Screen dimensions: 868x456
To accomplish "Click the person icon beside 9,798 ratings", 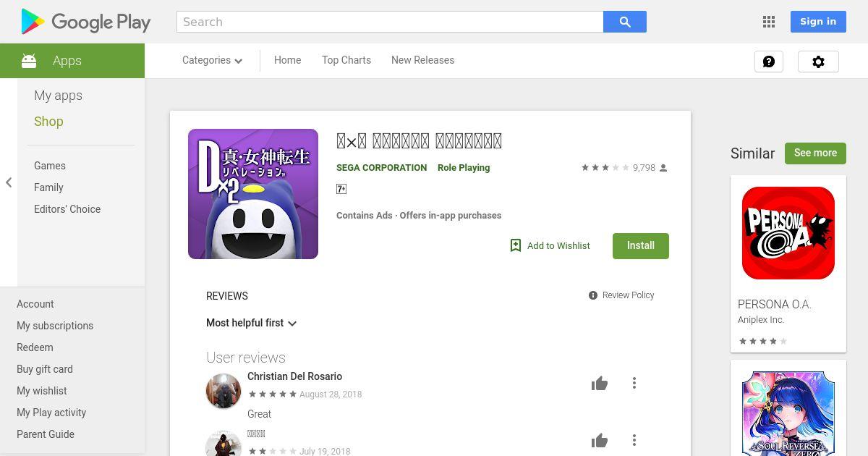I will click(663, 168).
